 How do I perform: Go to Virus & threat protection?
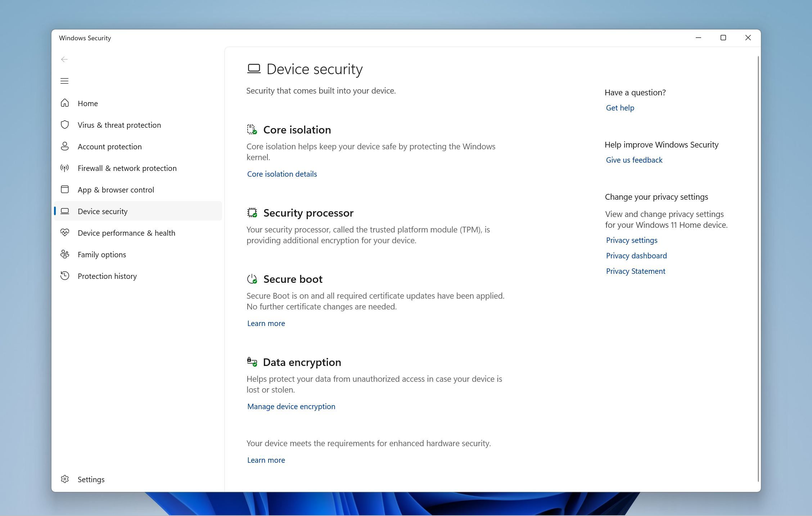[x=138, y=125]
